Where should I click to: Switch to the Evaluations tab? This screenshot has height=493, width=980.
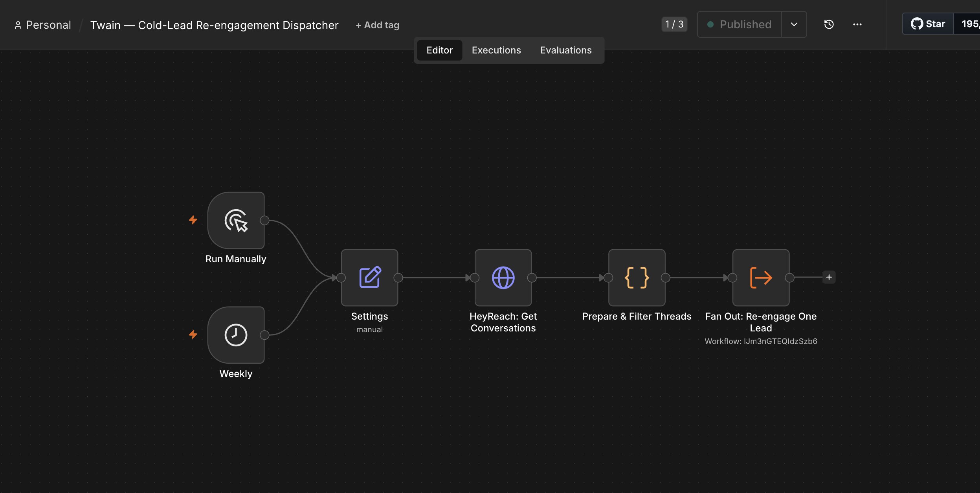[x=566, y=50]
